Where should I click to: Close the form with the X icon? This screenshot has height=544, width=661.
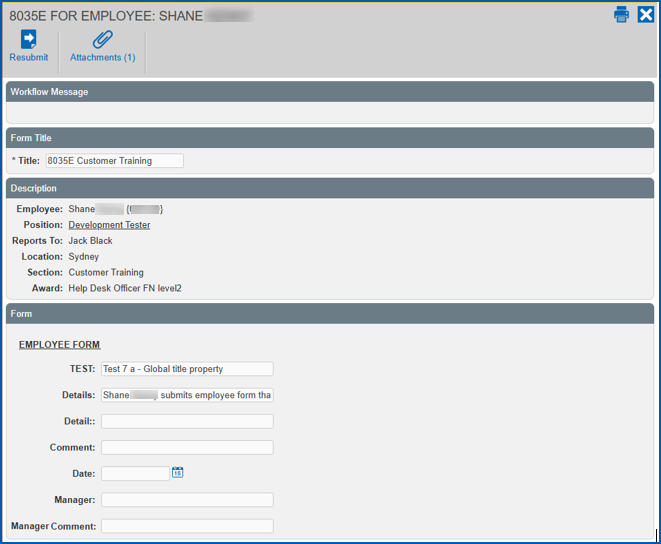tap(645, 14)
